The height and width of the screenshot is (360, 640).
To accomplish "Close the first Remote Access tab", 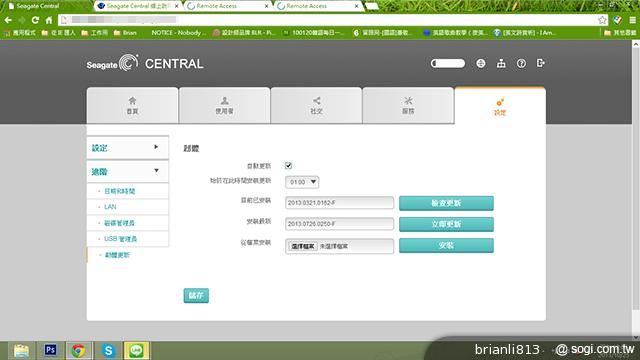I will click(267, 6).
